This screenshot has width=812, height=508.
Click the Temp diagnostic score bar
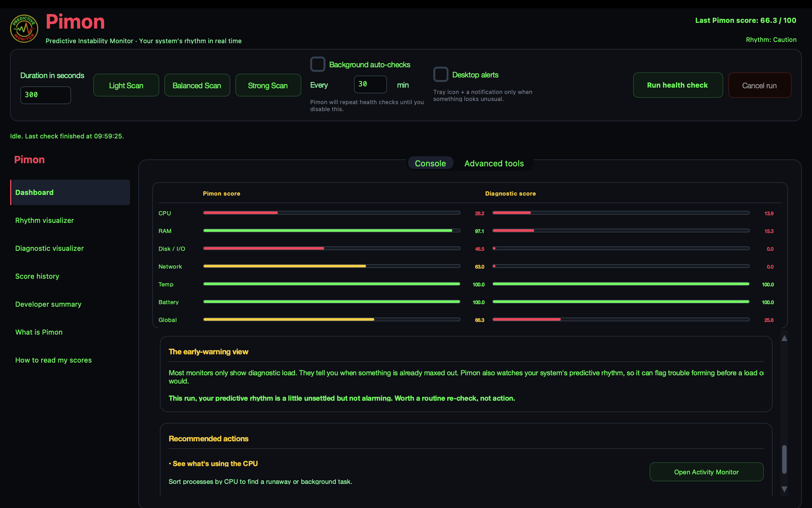(x=621, y=284)
